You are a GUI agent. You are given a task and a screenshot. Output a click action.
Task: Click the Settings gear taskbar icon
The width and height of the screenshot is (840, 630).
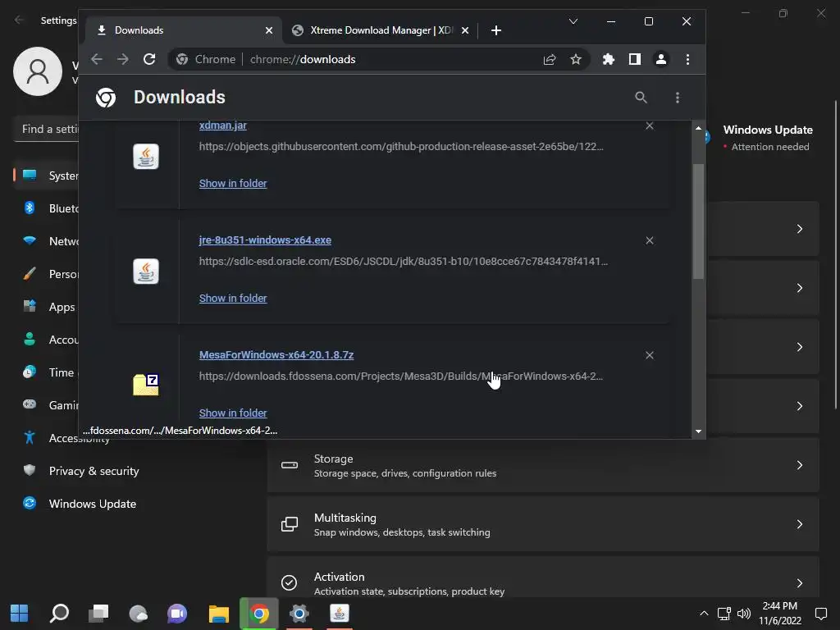click(299, 614)
